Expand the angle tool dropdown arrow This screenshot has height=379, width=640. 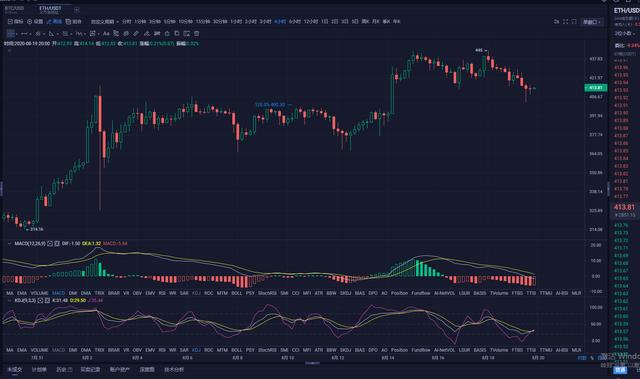click(x=58, y=34)
